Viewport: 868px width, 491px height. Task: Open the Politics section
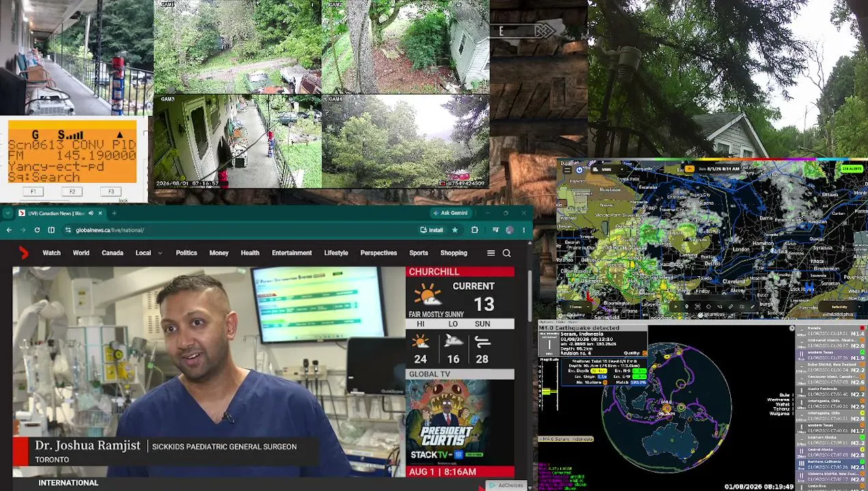click(x=186, y=253)
